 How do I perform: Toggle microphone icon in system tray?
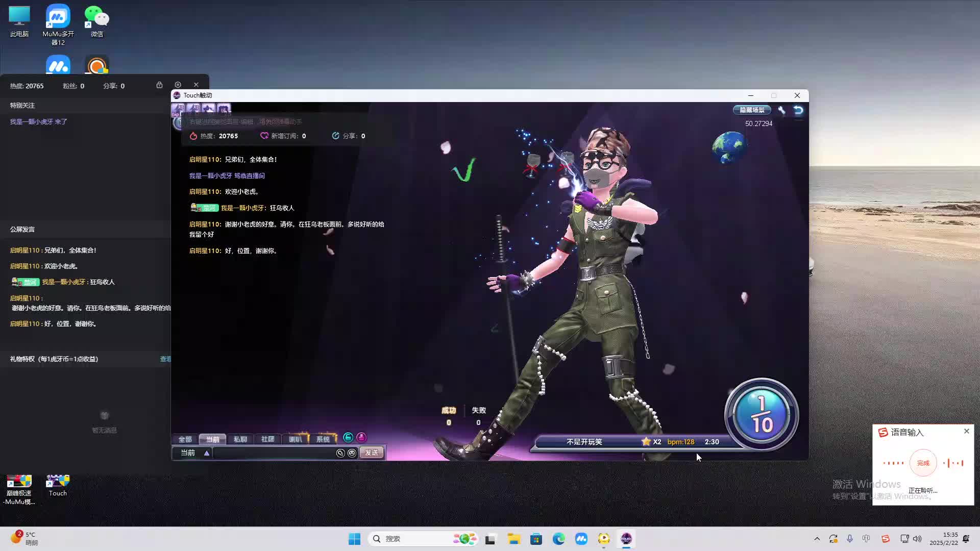click(x=850, y=539)
